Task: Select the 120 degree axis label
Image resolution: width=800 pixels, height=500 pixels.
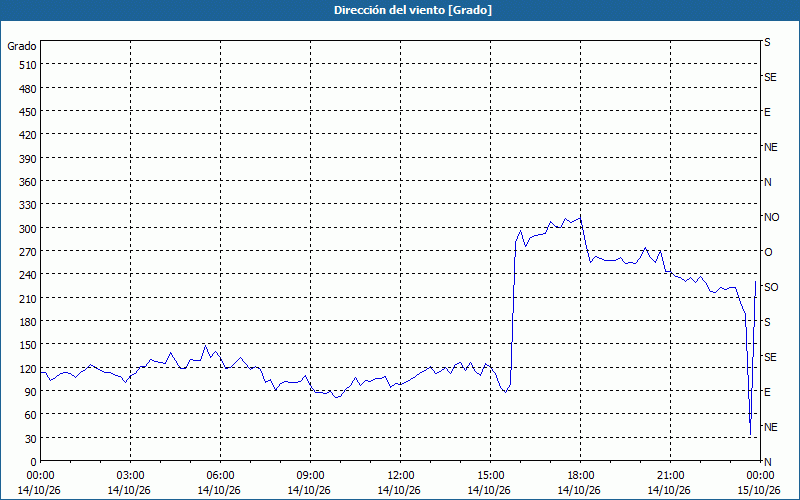Action: 28,369
